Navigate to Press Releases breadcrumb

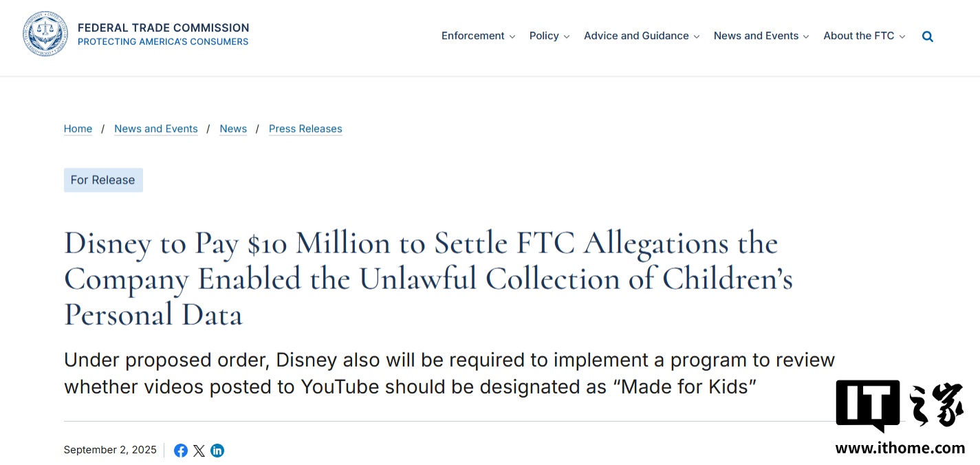[x=305, y=129]
